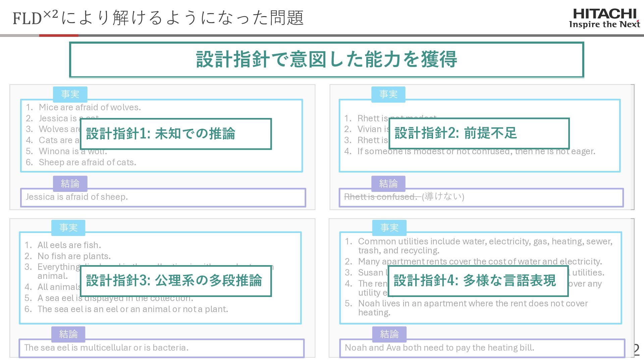This screenshot has height=362, width=644.
Task: Click the Noah and Ava heating bill conclusion
Action: click(439, 348)
